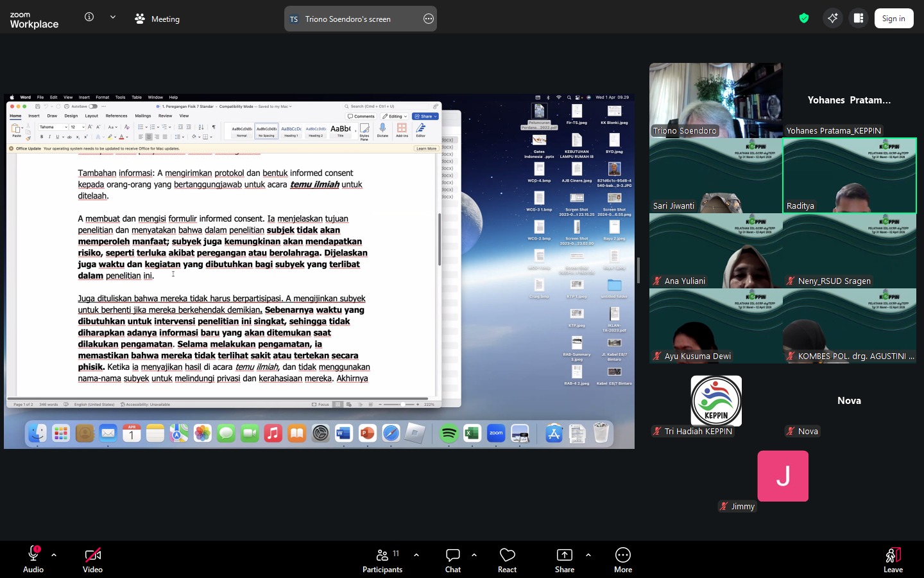
Task: Open AI Companion sparkle icon
Action: click(x=832, y=18)
